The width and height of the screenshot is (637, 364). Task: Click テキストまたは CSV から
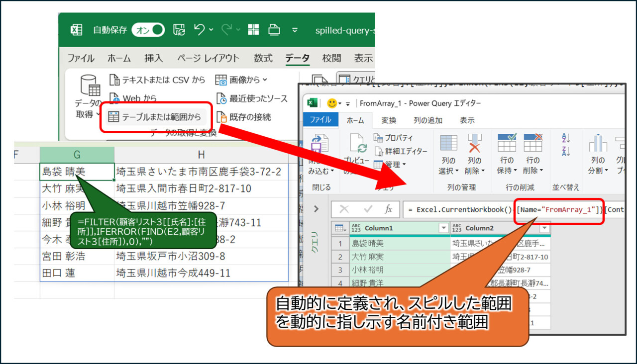tap(157, 80)
